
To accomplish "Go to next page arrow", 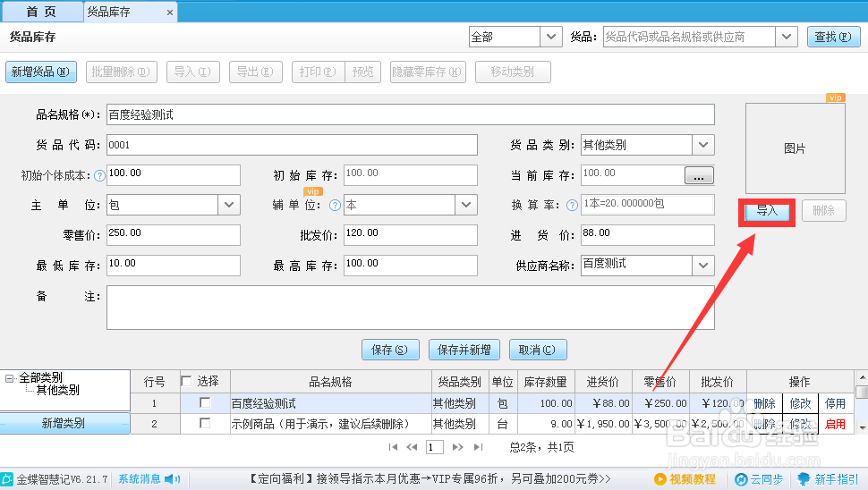I will point(457,447).
